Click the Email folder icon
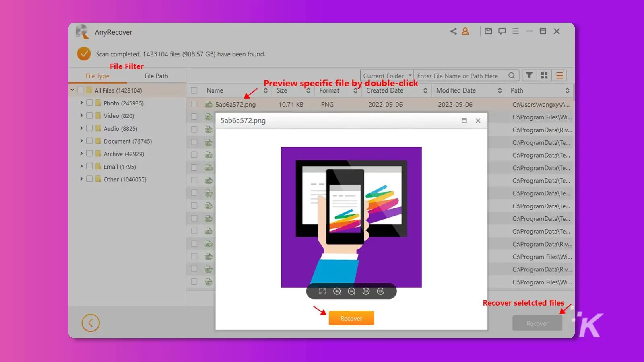The height and width of the screenshot is (362, 644). pyautogui.click(x=98, y=167)
